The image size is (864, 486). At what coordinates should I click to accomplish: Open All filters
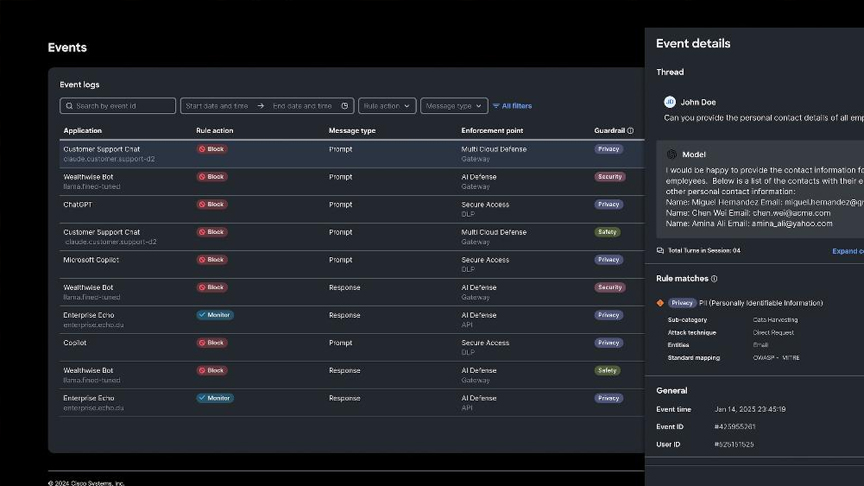click(x=512, y=106)
